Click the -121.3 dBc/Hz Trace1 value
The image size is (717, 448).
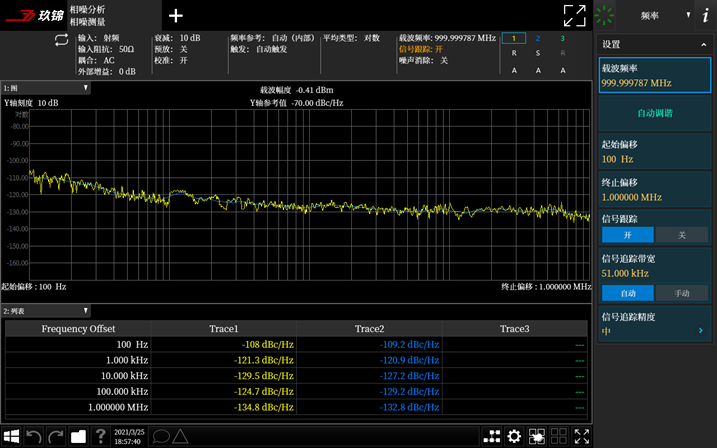pos(264,360)
